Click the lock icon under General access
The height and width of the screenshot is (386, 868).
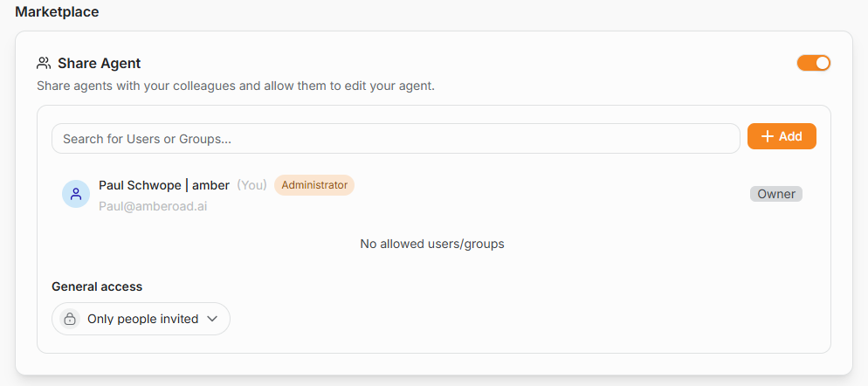pyautogui.click(x=70, y=319)
